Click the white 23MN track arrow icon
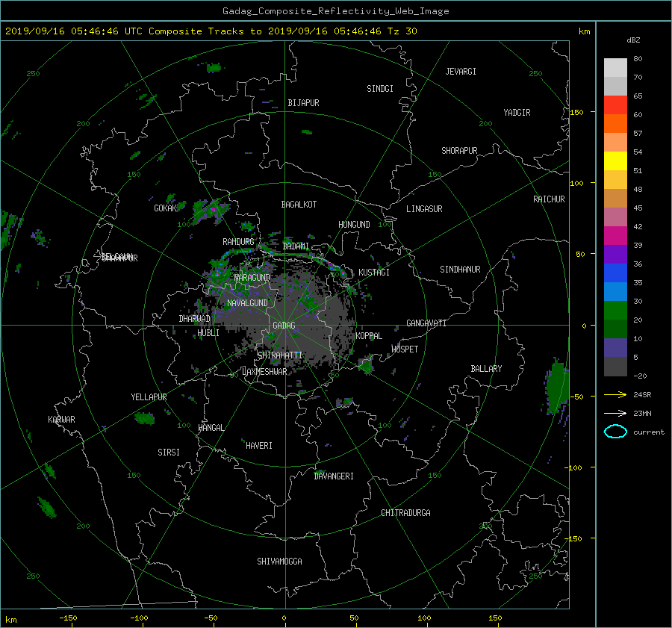Image resolution: width=672 pixels, height=628 pixels. [615, 413]
